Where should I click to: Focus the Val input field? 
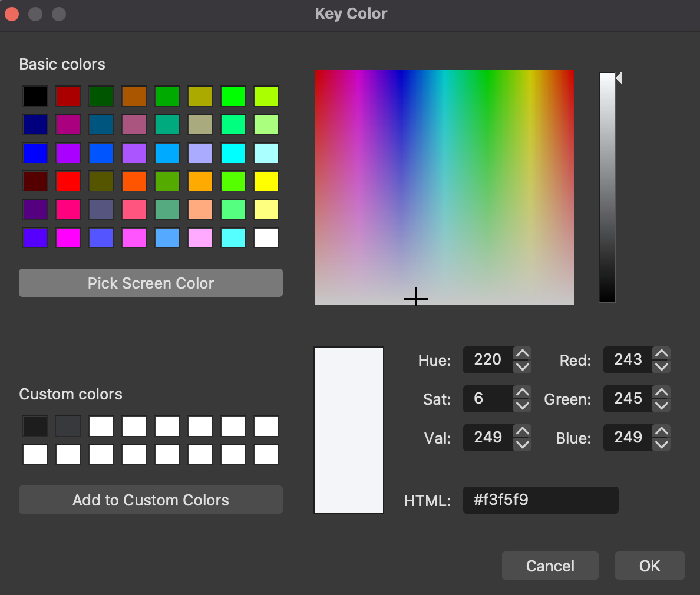click(488, 438)
